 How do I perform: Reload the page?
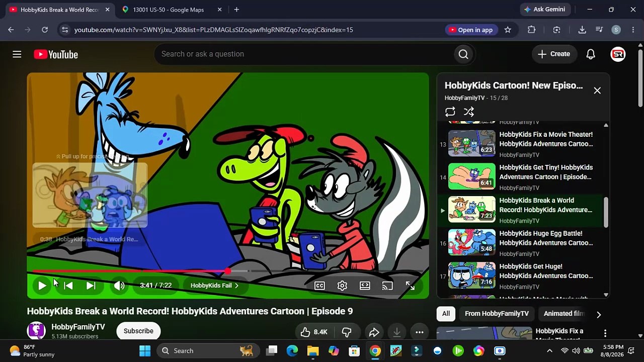tap(45, 30)
